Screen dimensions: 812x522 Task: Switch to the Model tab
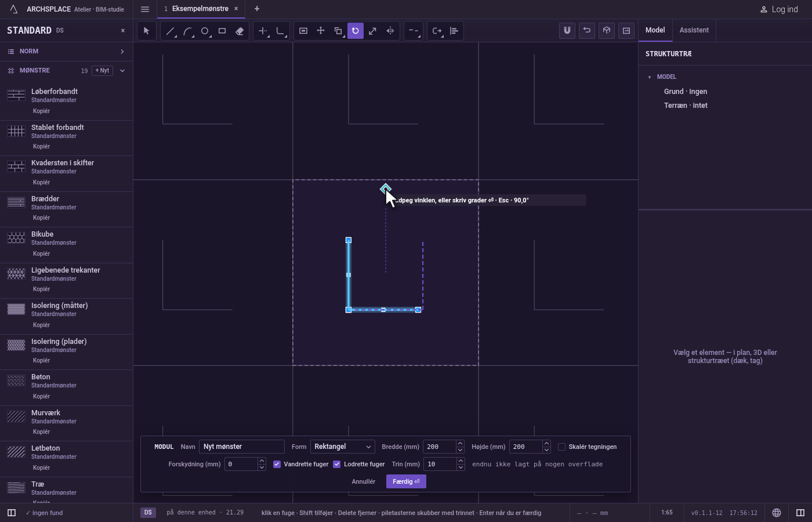[655, 30]
